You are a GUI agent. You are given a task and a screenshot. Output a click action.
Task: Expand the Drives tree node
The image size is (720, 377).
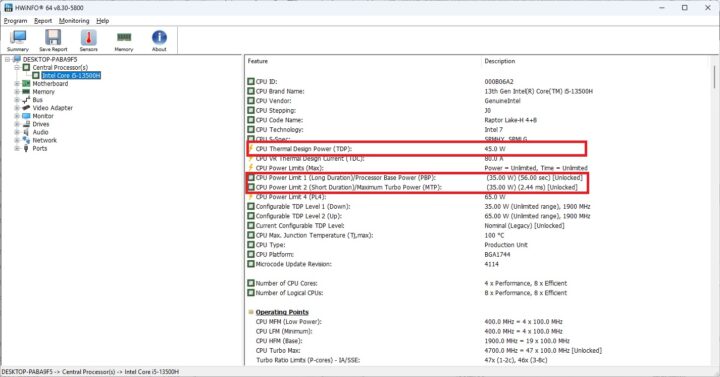[17, 124]
